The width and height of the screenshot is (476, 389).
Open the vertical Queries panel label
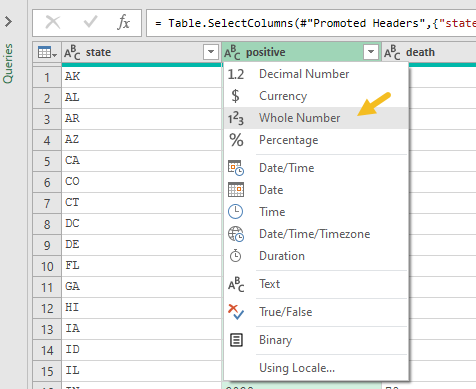tap(8, 63)
